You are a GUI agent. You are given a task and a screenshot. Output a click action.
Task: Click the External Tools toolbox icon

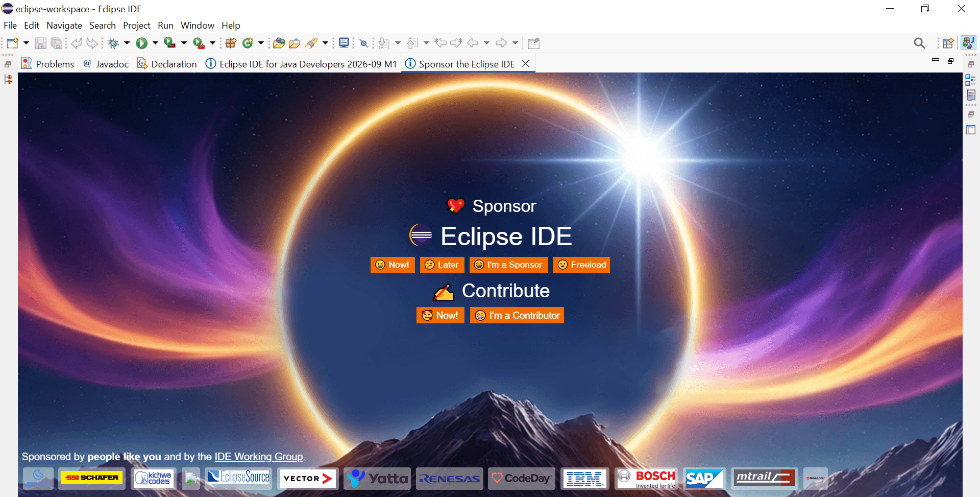(199, 43)
